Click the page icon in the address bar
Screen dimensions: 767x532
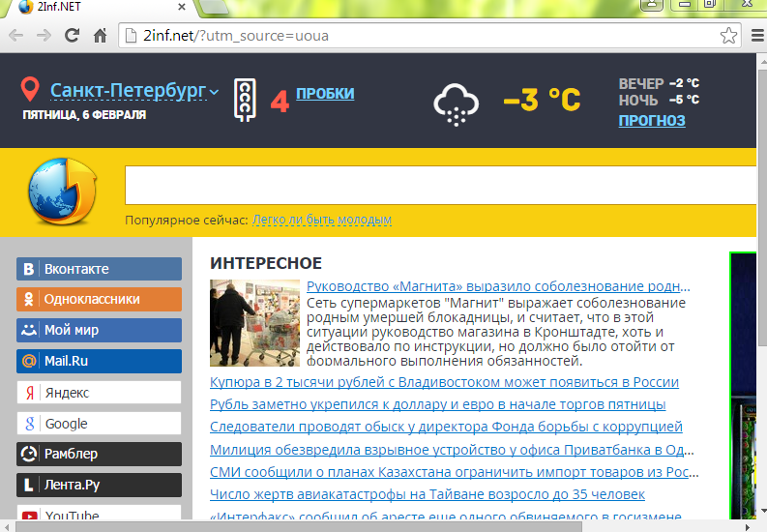pyautogui.click(x=131, y=36)
